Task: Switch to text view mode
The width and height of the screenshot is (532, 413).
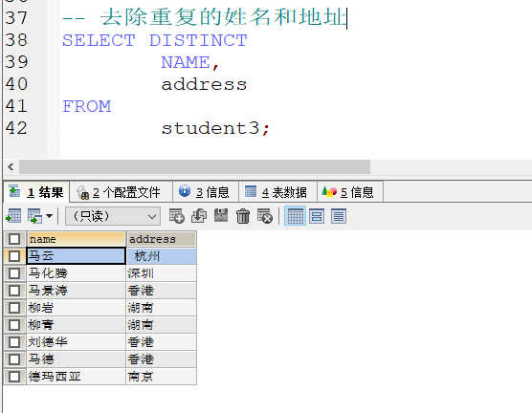Action: point(339,216)
